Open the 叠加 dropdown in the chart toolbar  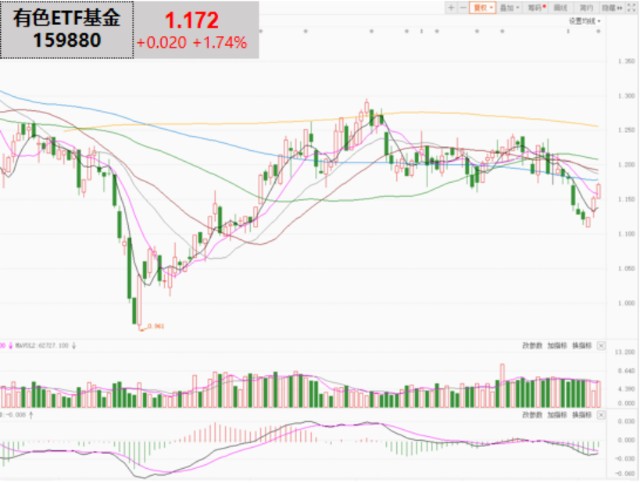[509, 8]
